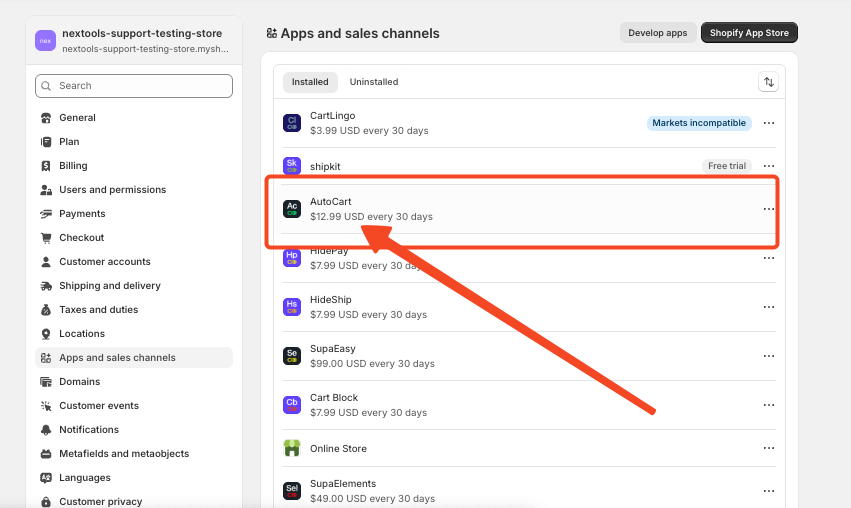Go to Shipping and delivery settings

click(110, 286)
